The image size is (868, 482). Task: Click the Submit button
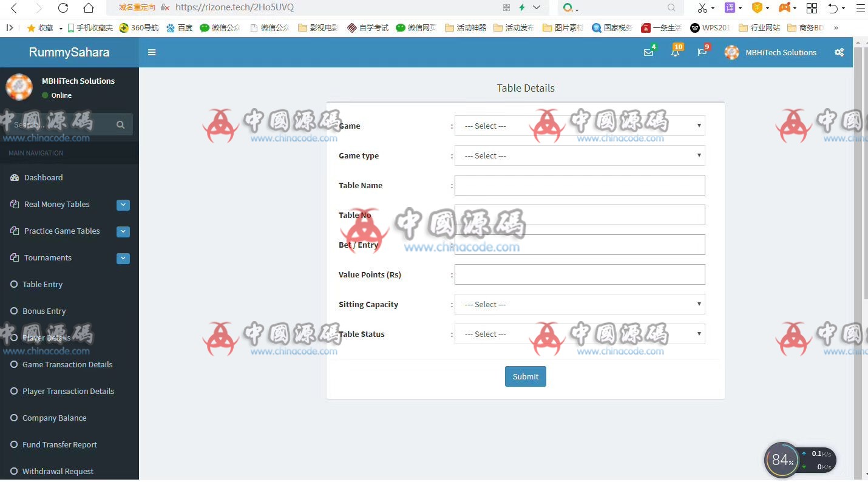point(526,376)
